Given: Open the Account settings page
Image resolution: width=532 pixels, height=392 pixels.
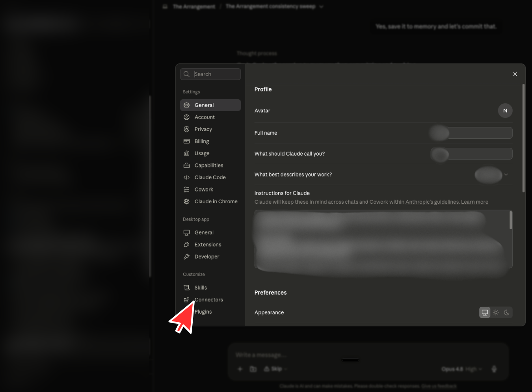Looking at the screenshot, I should point(210,117).
